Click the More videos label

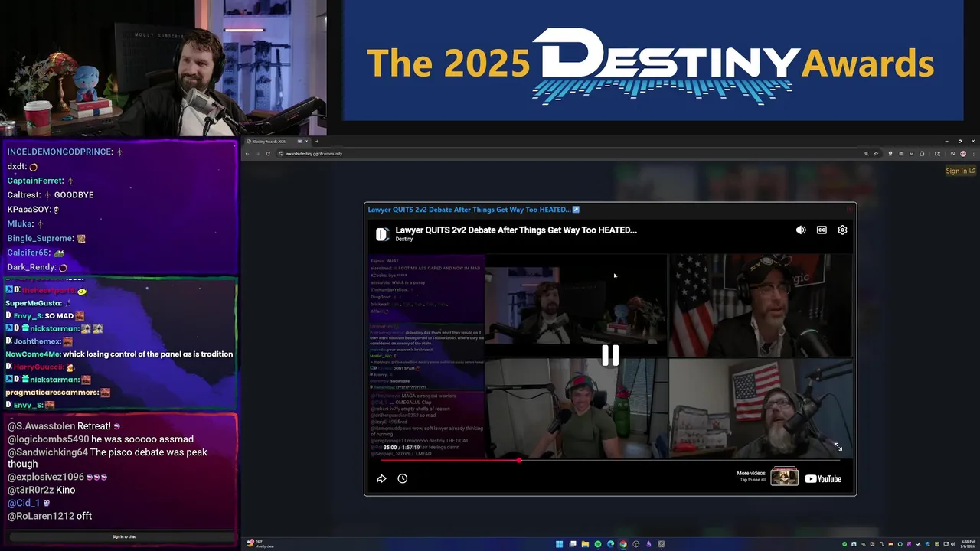pyautogui.click(x=751, y=473)
